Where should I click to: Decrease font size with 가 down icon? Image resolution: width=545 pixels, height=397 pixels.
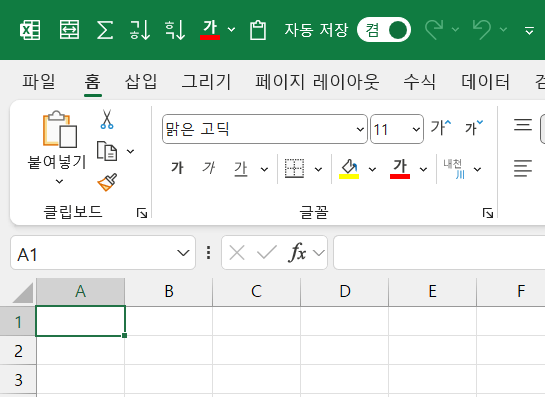pos(474,127)
